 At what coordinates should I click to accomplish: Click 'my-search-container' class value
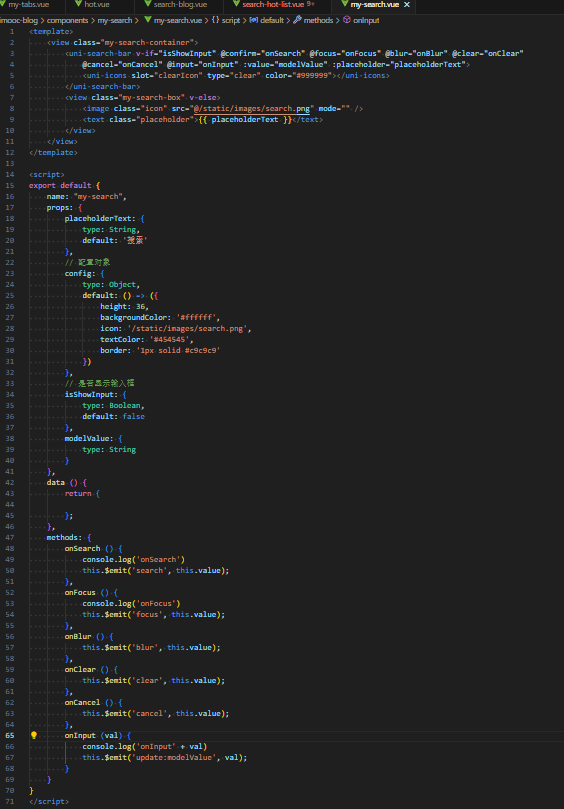pos(148,42)
